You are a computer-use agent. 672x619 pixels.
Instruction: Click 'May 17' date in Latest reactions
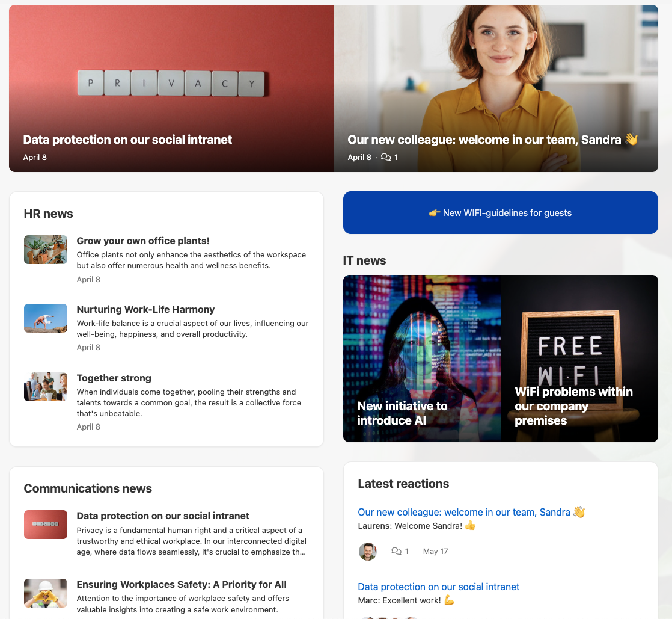[435, 551]
